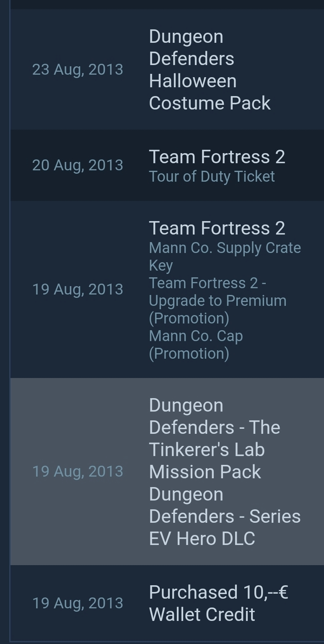The image size is (324, 644).
Task: Open Team Fortress 2 title above Supply Crate Key
Action: tap(217, 228)
